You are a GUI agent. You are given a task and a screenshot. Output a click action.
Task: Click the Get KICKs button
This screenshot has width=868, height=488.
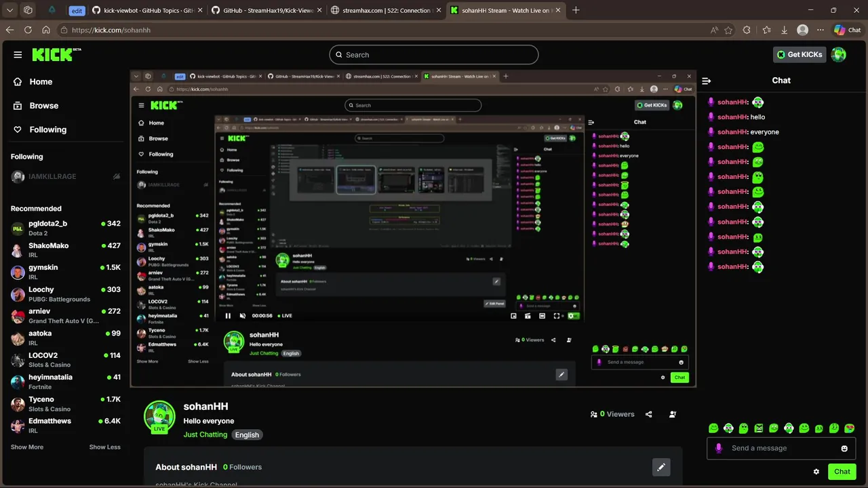800,55
